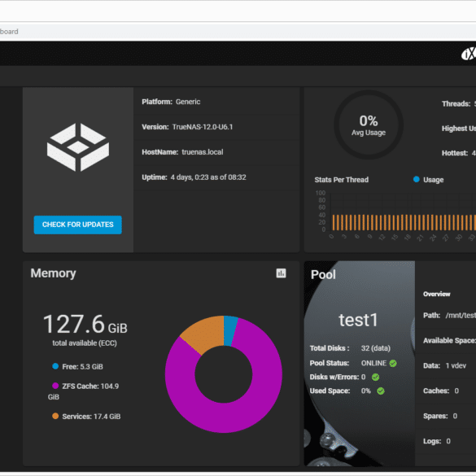
Task: Click the ZFS Cache legend magenta dot
Action: coord(55,386)
